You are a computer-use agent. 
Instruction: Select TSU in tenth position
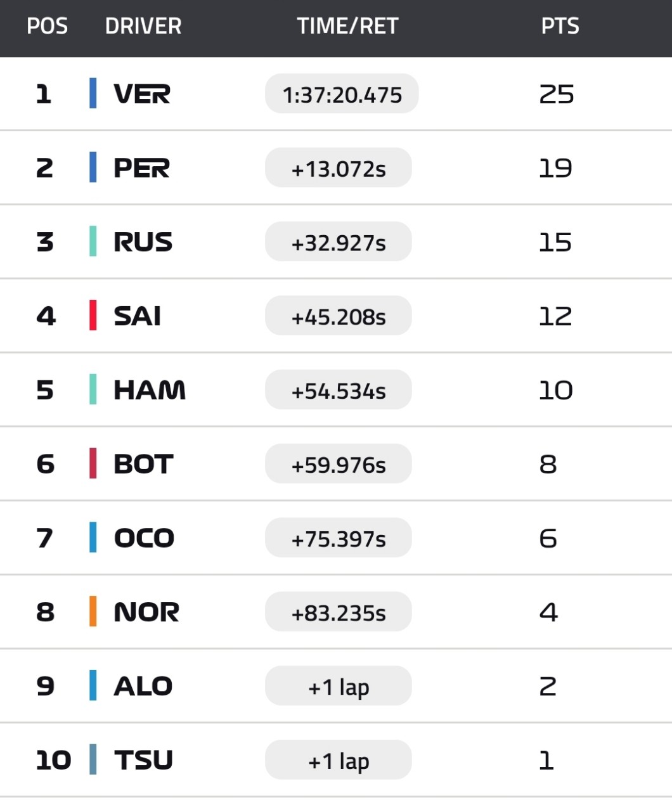143,759
